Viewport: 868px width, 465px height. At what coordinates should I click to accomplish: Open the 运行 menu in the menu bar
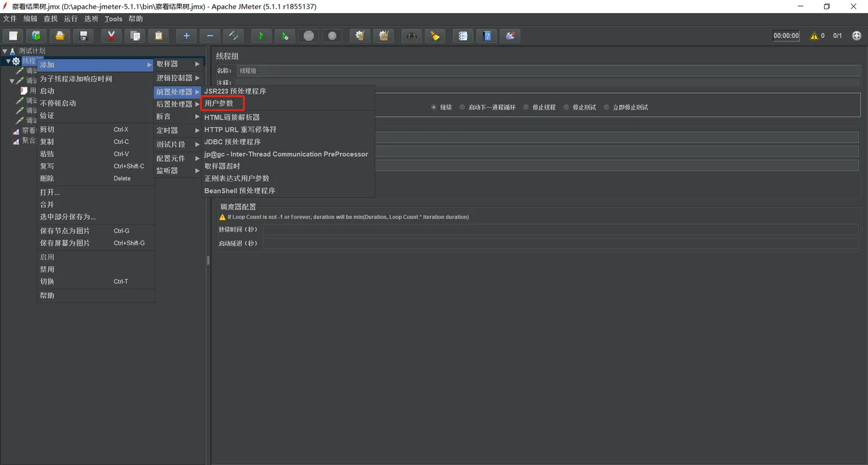(71, 19)
